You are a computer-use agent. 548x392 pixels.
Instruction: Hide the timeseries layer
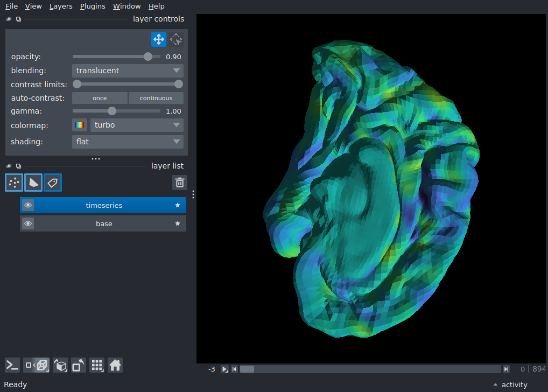[x=28, y=205]
